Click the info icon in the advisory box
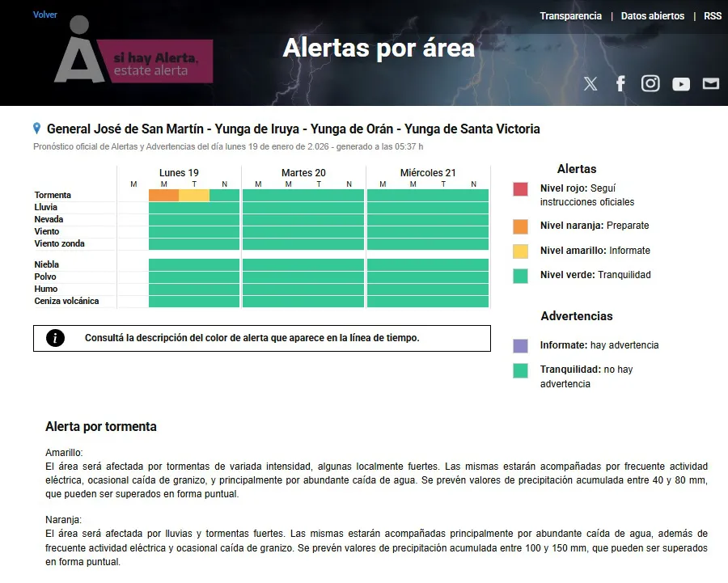Image resolution: width=728 pixels, height=583 pixels. coord(54,338)
